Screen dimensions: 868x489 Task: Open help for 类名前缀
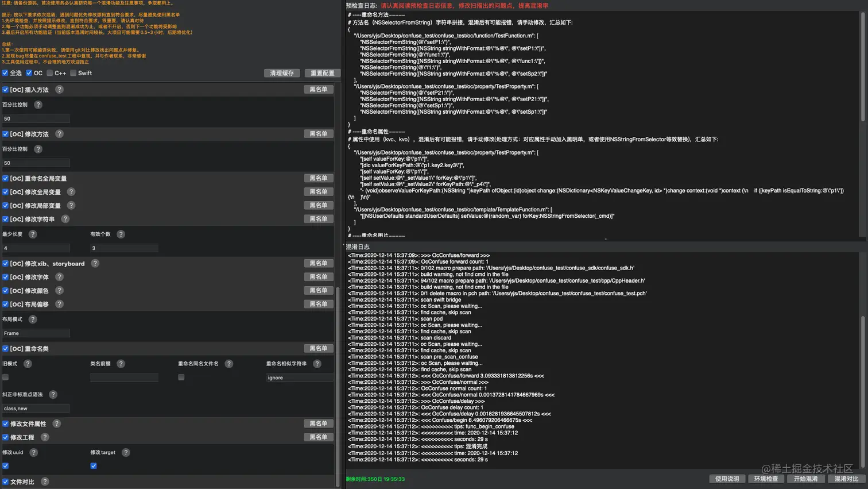click(x=121, y=364)
